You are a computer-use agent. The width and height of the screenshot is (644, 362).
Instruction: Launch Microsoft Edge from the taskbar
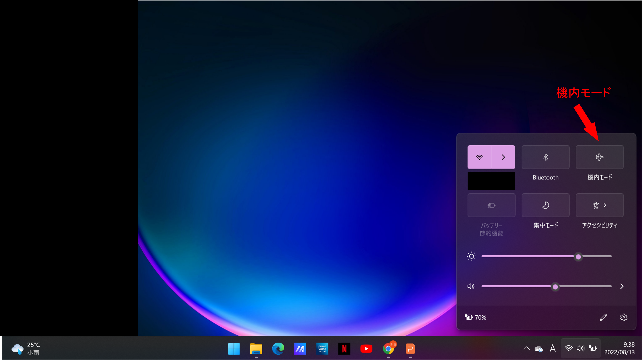(278, 349)
